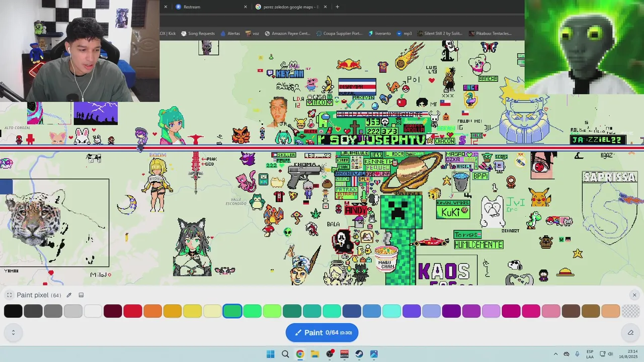Open the Silent Still 2 bookmark

coord(439,34)
